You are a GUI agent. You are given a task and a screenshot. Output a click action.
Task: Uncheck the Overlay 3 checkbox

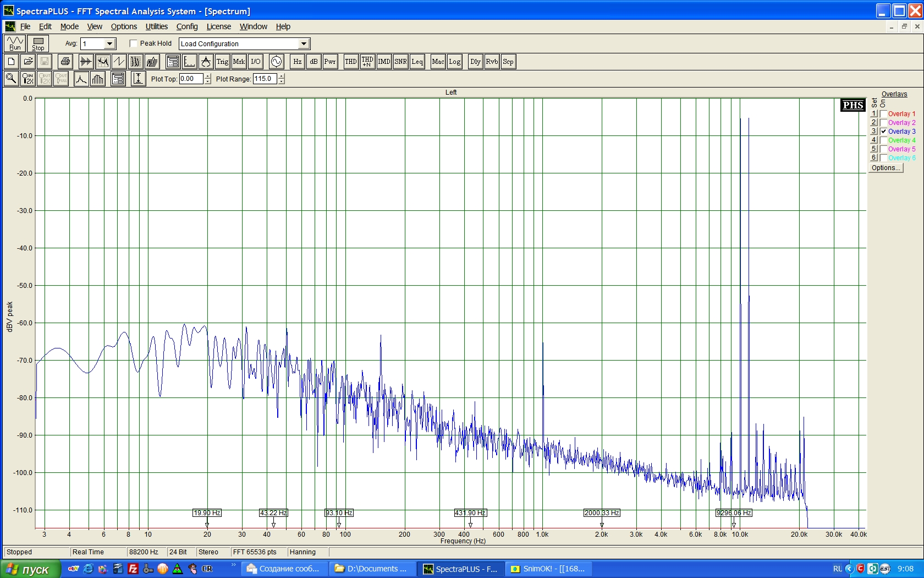coord(883,132)
